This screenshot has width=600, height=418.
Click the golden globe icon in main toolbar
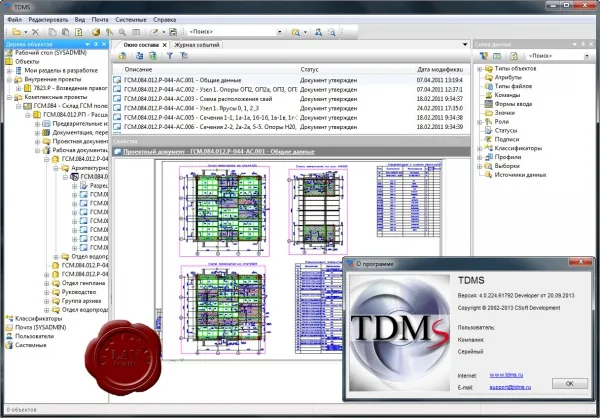pos(96,32)
